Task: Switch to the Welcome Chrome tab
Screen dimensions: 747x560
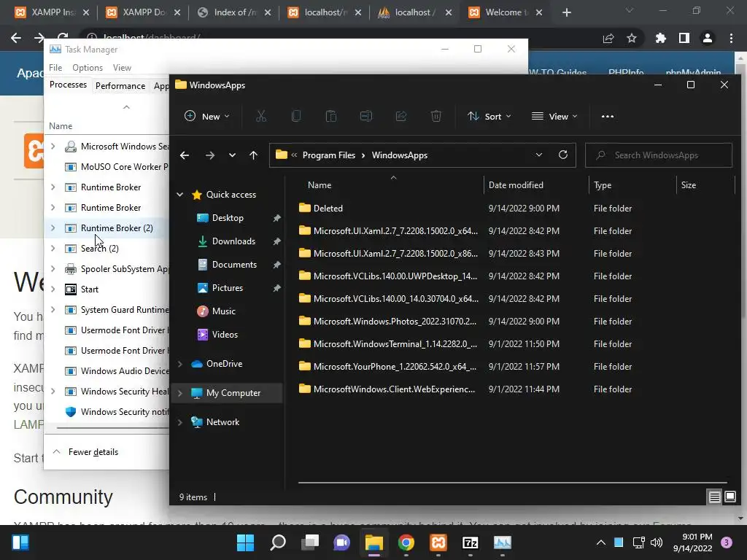Action: pos(505,12)
